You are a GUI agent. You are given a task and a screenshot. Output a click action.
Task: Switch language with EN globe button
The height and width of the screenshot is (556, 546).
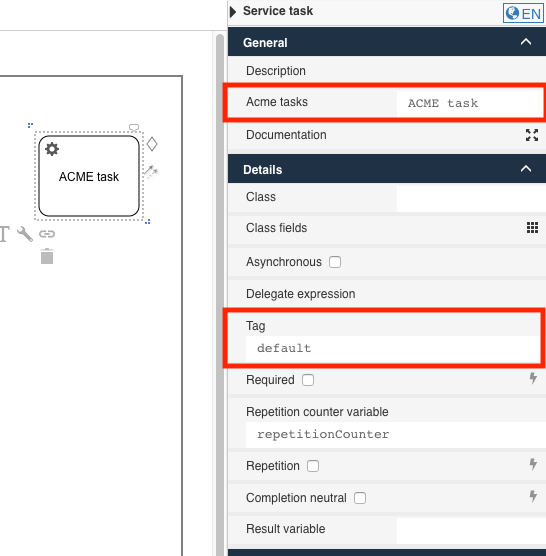523,13
